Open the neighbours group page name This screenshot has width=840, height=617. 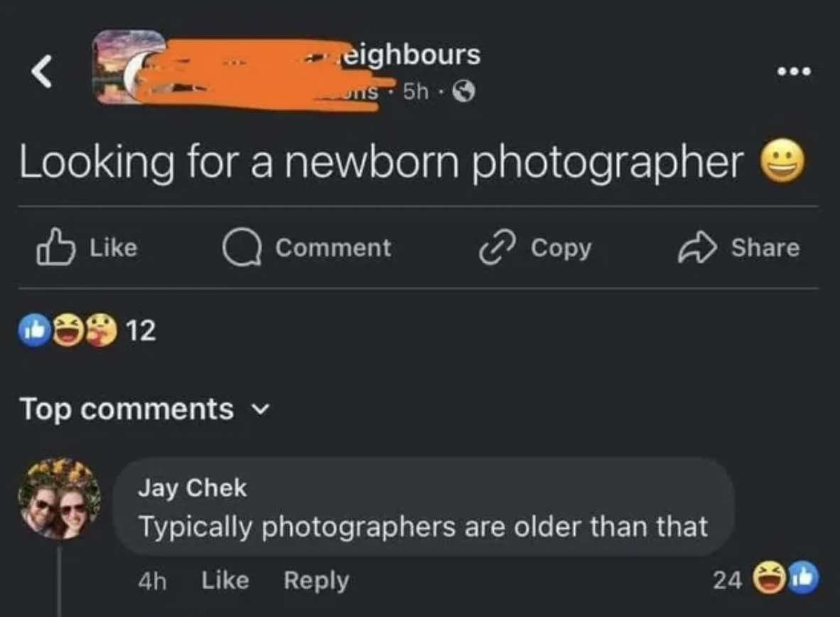[x=411, y=55]
